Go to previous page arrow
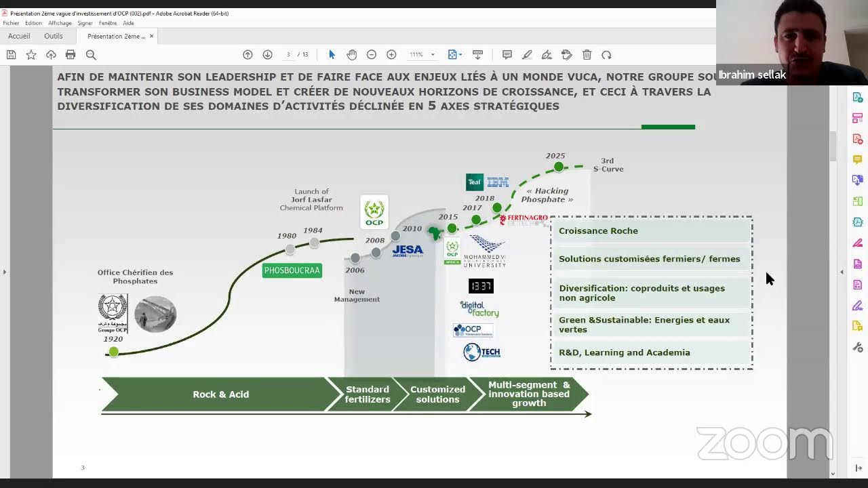This screenshot has width=868, height=488. click(x=248, y=55)
